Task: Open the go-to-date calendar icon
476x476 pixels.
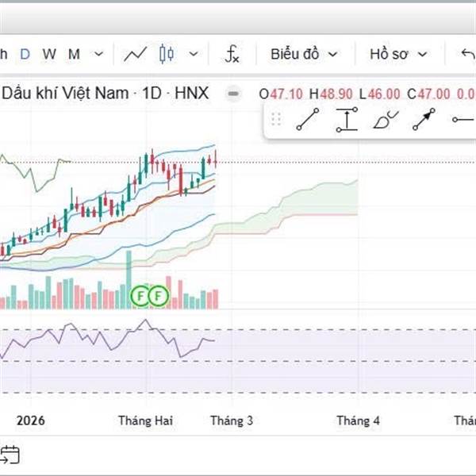Action: tap(10, 455)
